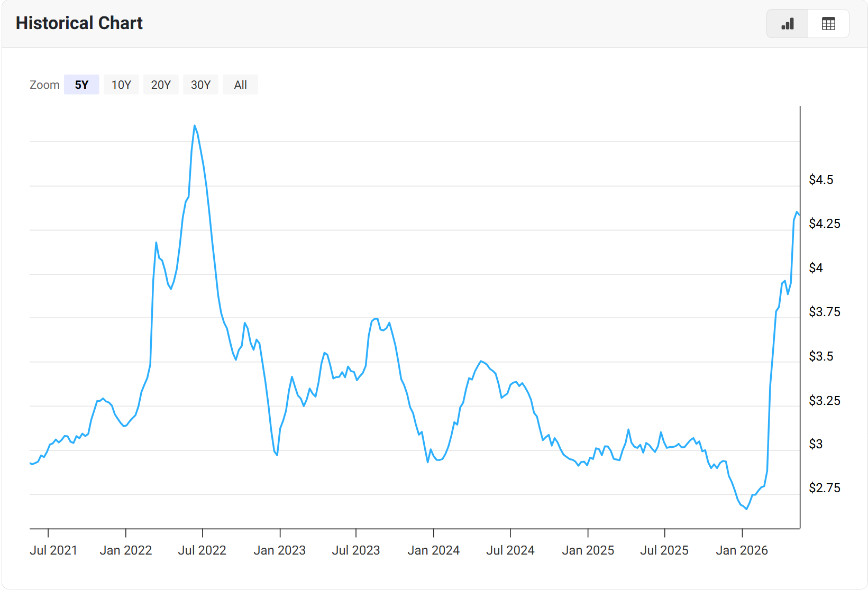Image resolution: width=868 pixels, height=590 pixels.
Task: Click the 'Historical Chart' heading
Action: point(79,23)
